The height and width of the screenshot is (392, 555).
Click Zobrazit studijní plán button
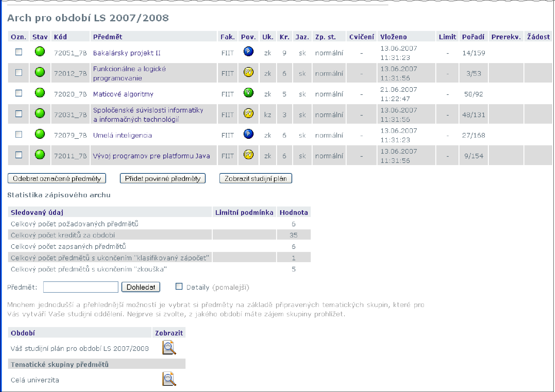coord(256,178)
